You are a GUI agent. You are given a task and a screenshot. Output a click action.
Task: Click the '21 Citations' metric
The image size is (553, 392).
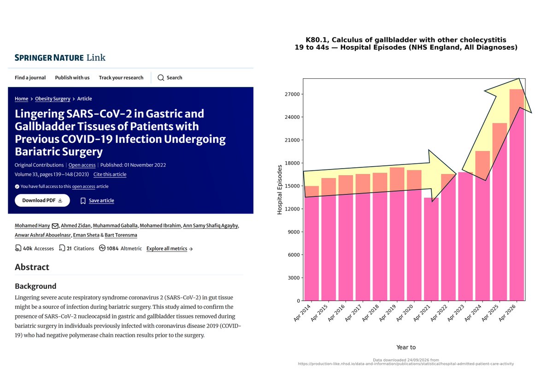click(x=76, y=248)
